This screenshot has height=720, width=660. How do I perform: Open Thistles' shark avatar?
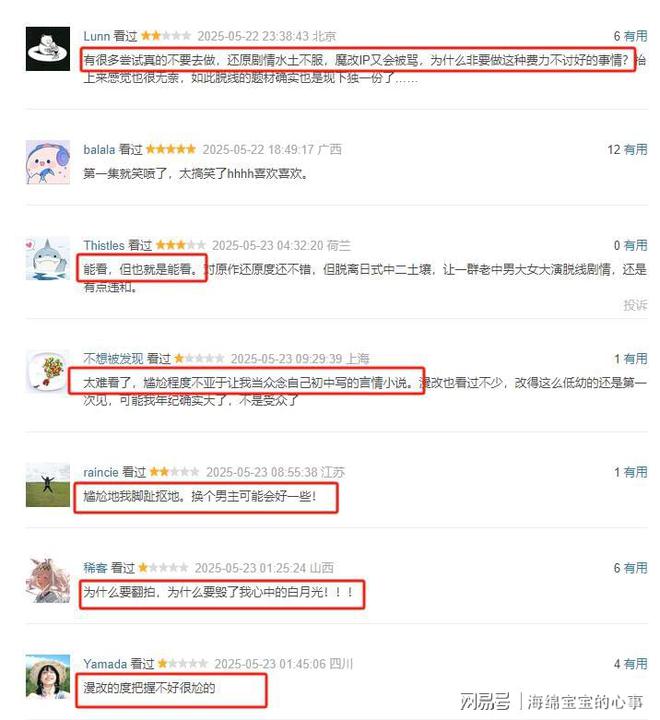[x=48, y=259]
